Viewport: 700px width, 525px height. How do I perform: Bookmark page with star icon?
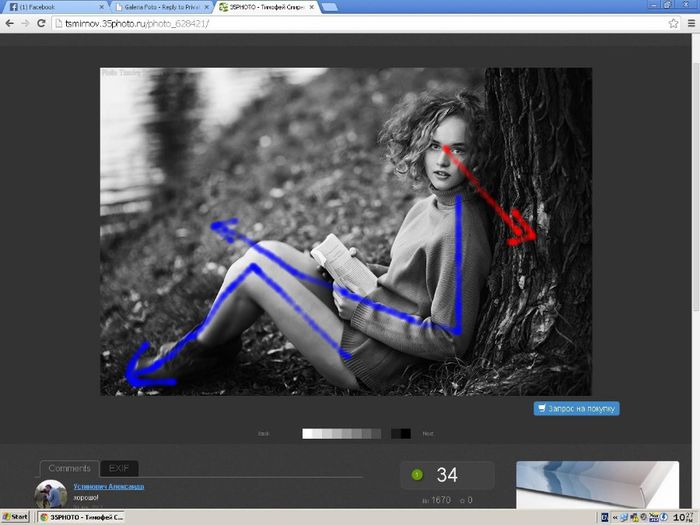pyautogui.click(x=673, y=24)
